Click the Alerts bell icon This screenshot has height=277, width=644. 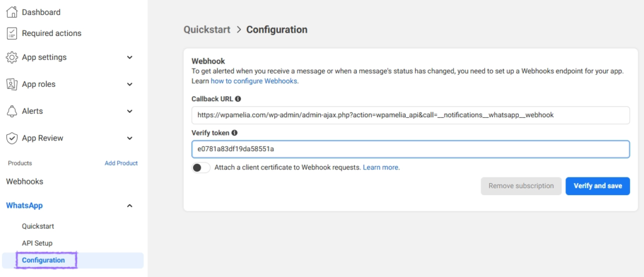click(x=11, y=111)
